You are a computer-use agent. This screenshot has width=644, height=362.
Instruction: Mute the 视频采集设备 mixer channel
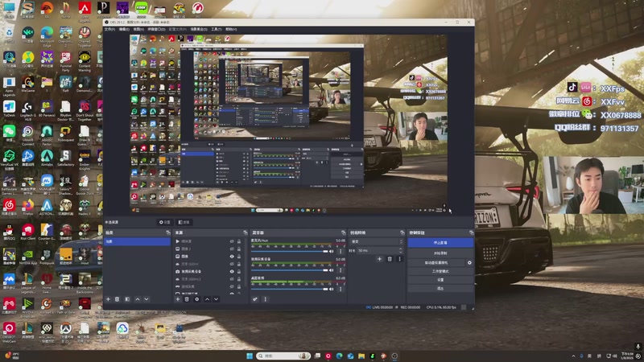point(332,270)
